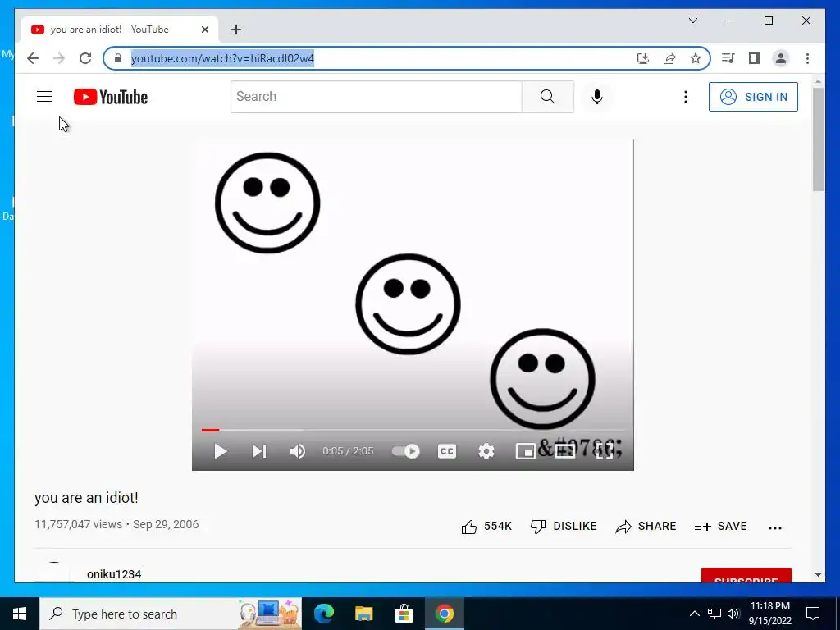
Task: Switch to theater mode
Action: 564,451
